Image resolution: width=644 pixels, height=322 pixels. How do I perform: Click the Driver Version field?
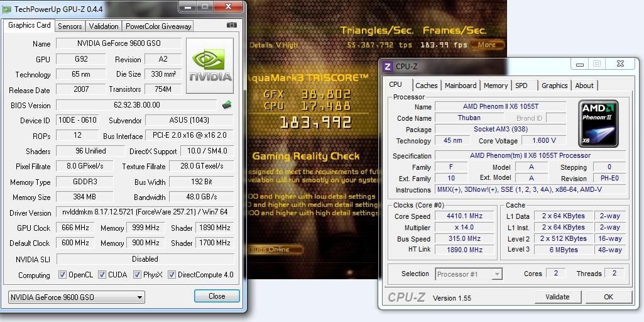145,212
